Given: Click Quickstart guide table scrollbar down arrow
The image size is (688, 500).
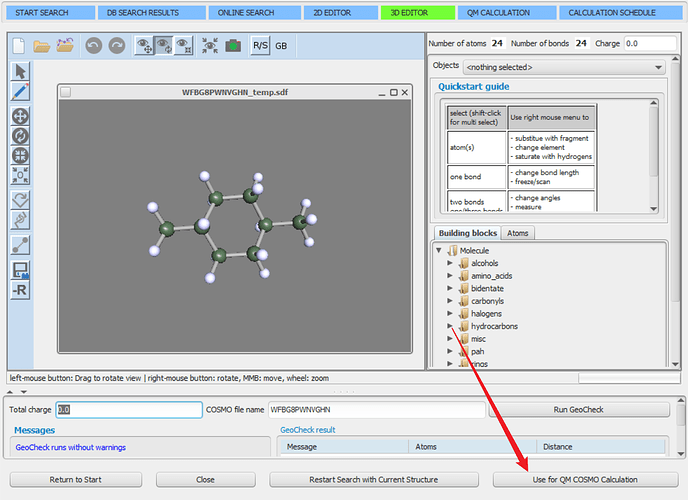Looking at the screenshot, I should 654,209.
